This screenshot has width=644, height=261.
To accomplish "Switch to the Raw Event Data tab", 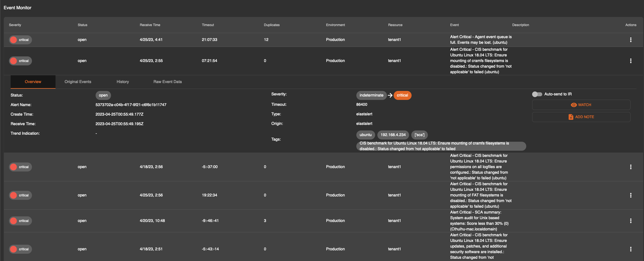I will click(x=167, y=82).
